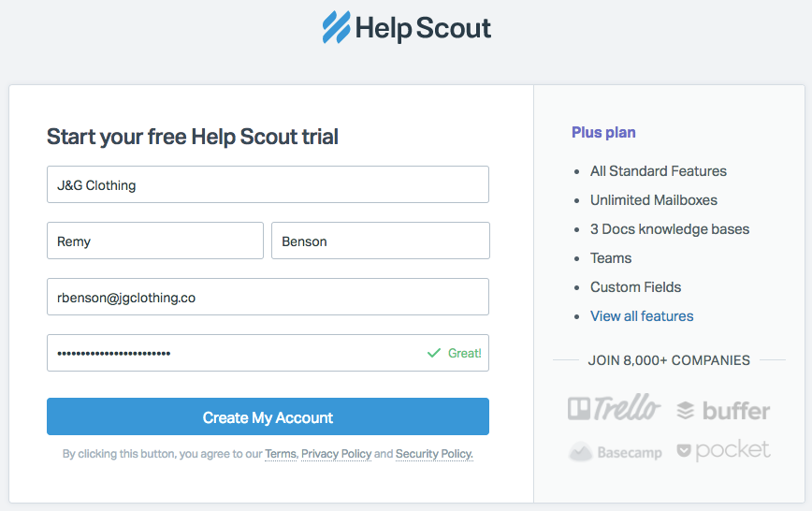This screenshot has width=812, height=511.
Task: Click the green checkmark in the password field
Action: pos(433,353)
